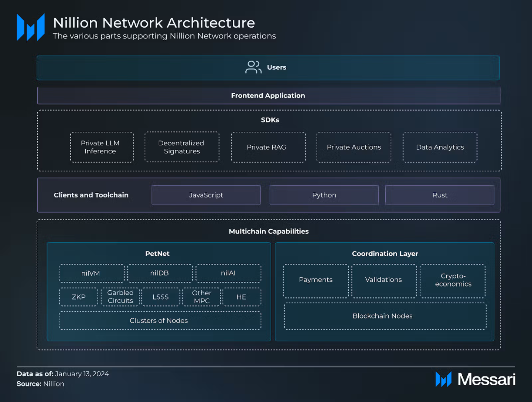The height and width of the screenshot is (402, 532).
Task: Select the JavaScript client box
Action: [x=206, y=195]
